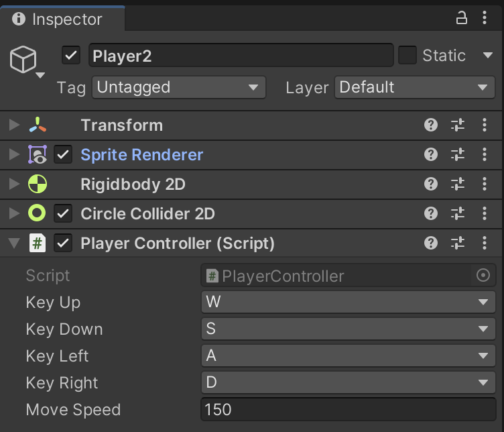Uncheck the Circle Collider 2D checkbox
The width and height of the screenshot is (504, 432).
(x=63, y=214)
